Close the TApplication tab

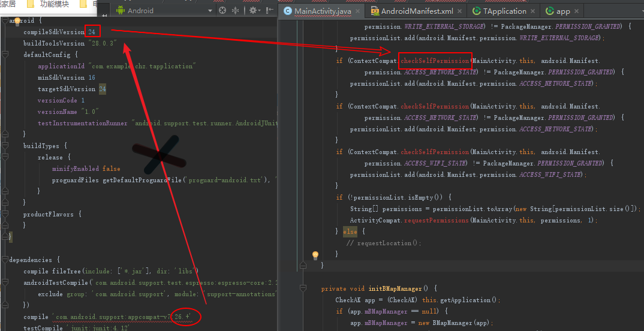532,11
